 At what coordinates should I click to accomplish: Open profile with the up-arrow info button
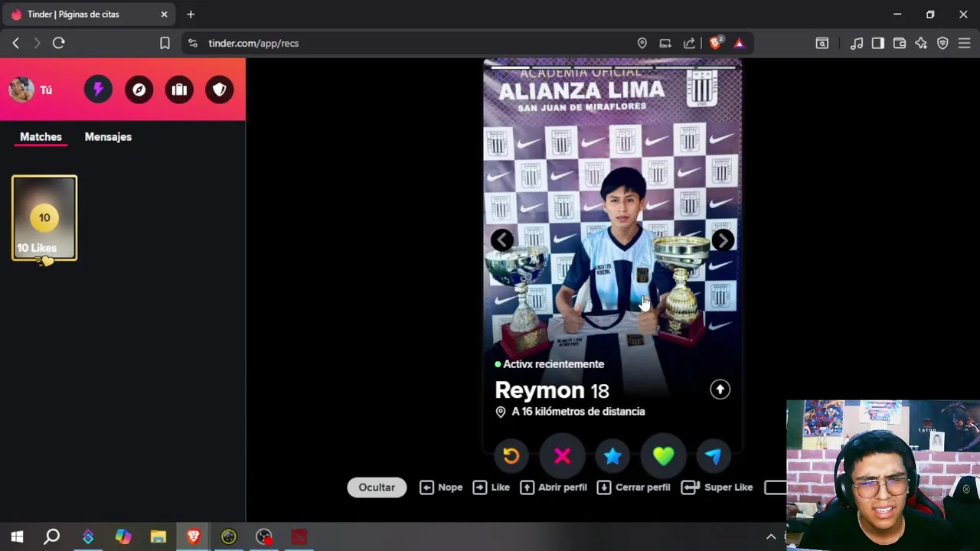tap(720, 390)
